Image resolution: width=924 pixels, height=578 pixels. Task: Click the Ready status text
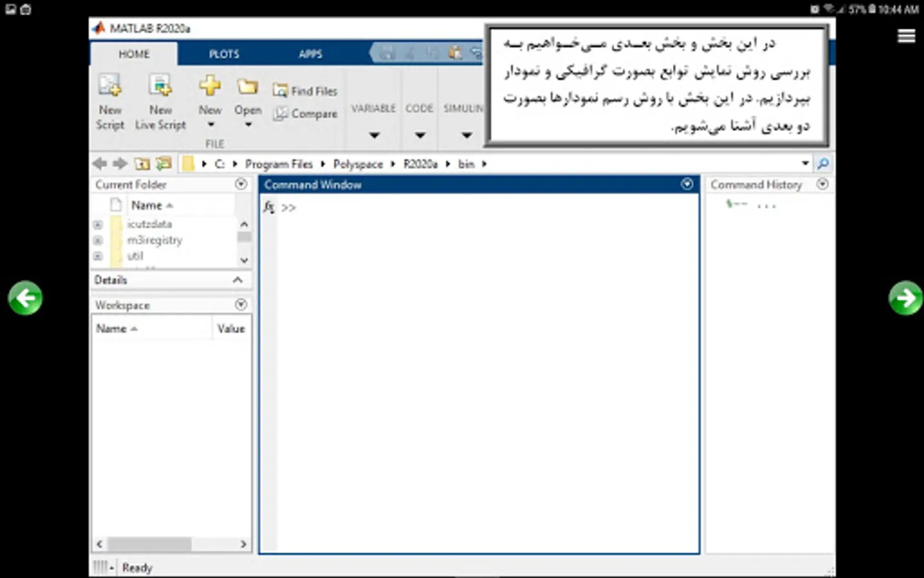pyautogui.click(x=137, y=568)
